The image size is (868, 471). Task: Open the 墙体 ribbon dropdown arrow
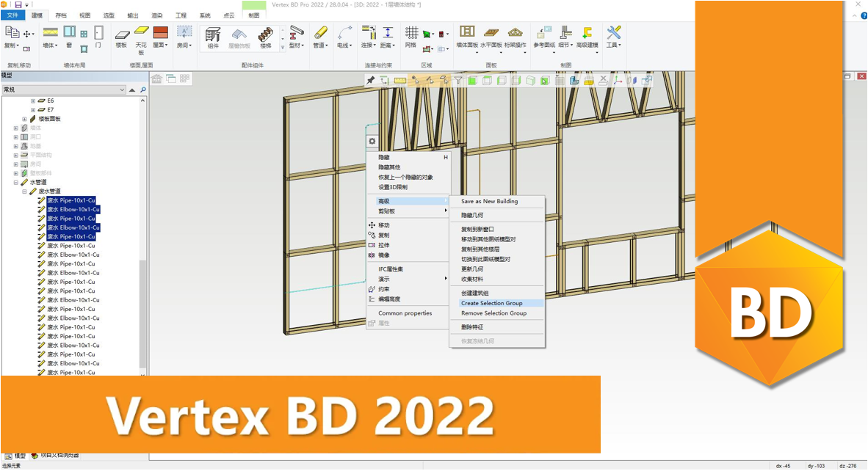(57, 46)
